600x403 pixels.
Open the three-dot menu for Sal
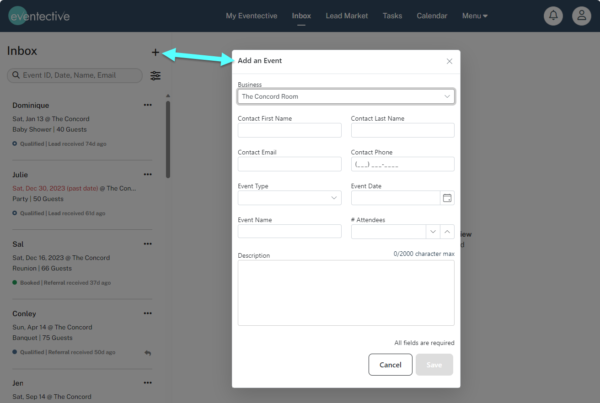(148, 244)
